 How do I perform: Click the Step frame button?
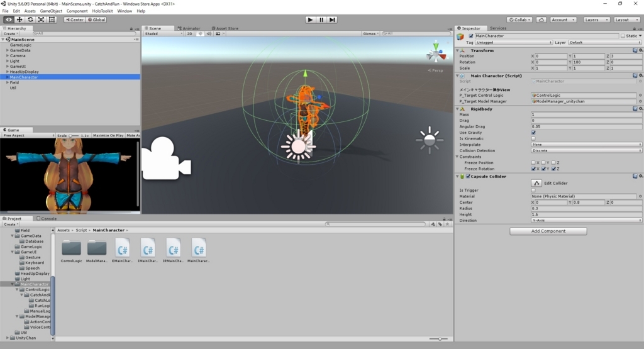332,19
